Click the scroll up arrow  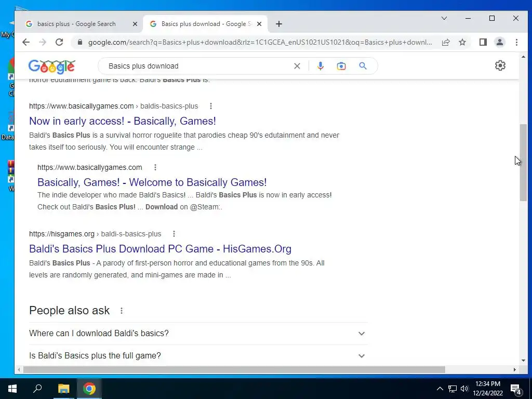click(523, 57)
